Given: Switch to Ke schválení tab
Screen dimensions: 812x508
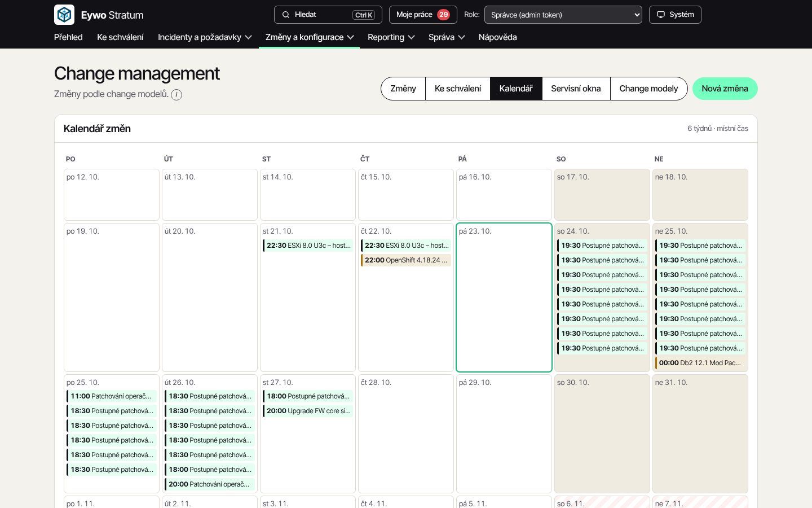Looking at the screenshot, I should pos(458,89).
